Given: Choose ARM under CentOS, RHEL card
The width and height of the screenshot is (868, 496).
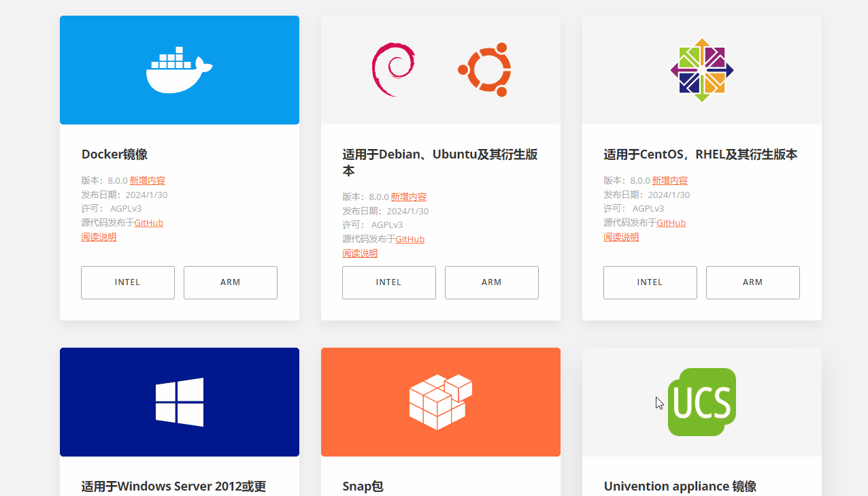Looking at the screenshot, I should pos(753,282).
